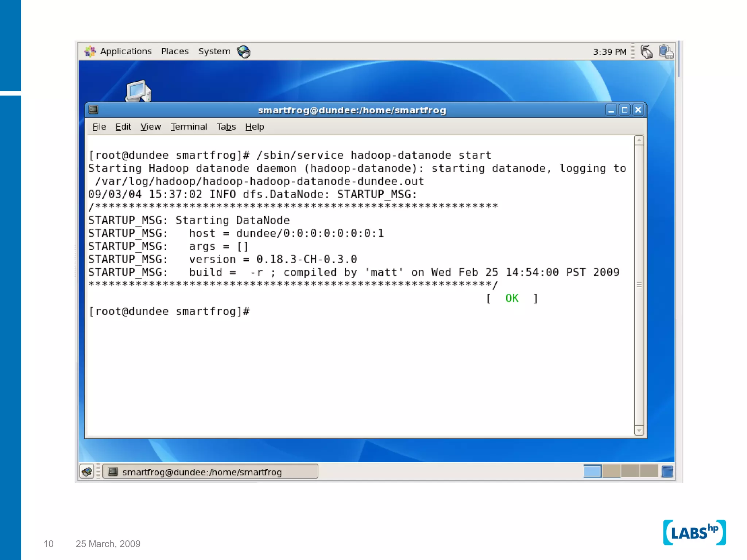Click the update notifier tray icon
This screenshot has height=560, width=747.
pos(647,52)
